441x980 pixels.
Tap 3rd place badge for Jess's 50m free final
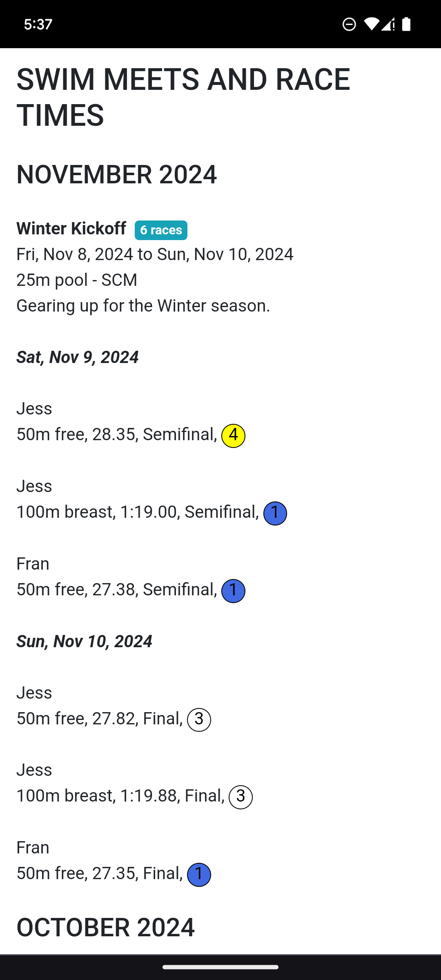[x=199, y=719]
